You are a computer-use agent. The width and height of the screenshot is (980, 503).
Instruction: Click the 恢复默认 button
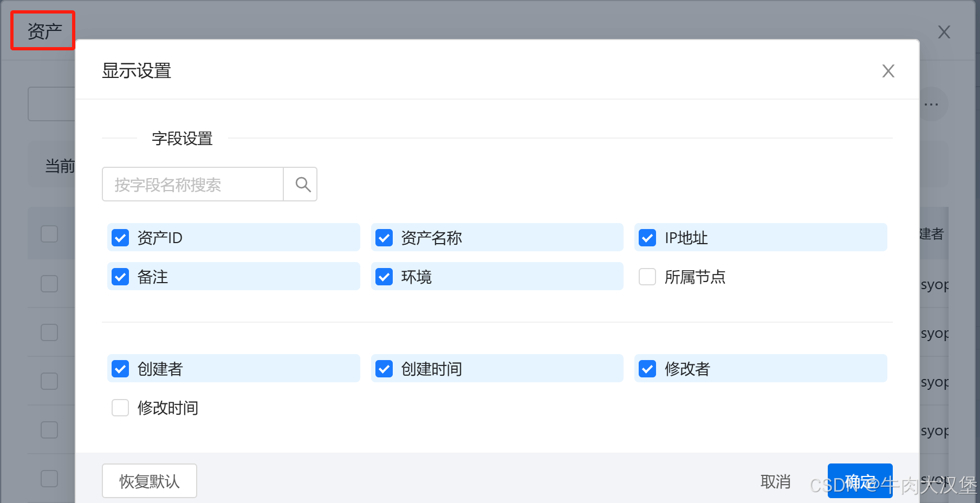point(150,481)
